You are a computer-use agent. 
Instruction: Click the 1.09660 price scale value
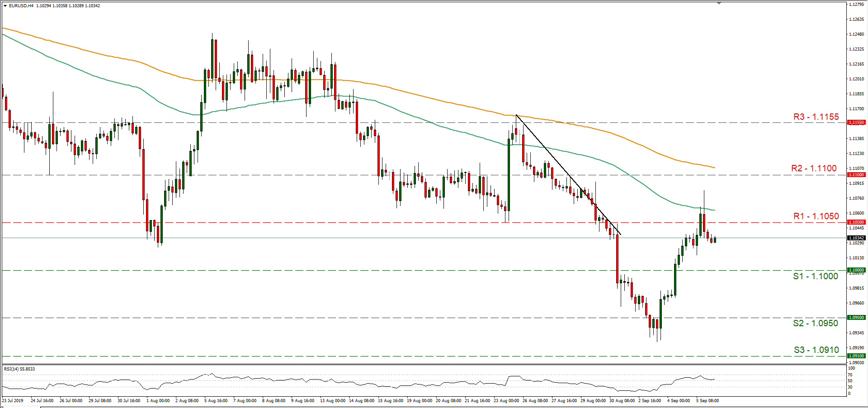(857, 303)
